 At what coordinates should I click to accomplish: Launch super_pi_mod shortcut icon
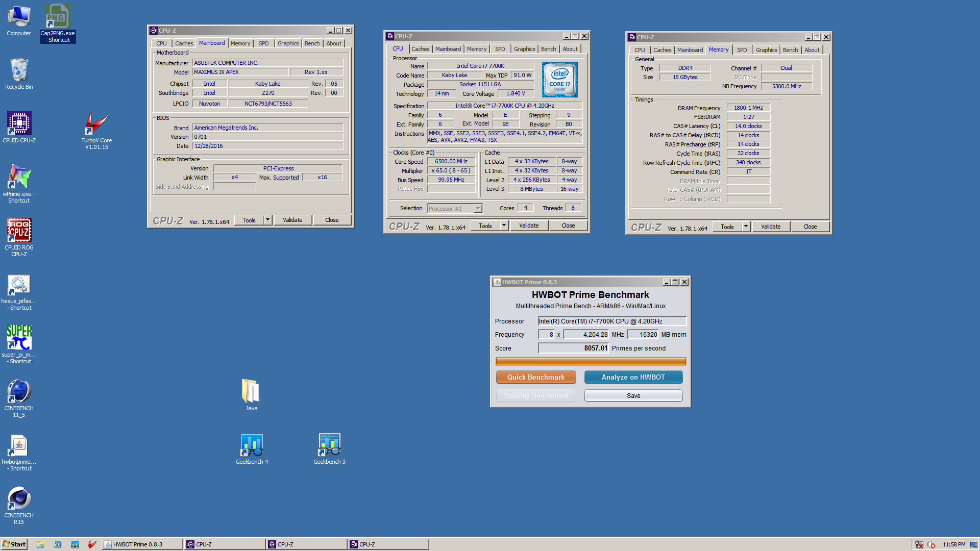(x=19, y=345)
